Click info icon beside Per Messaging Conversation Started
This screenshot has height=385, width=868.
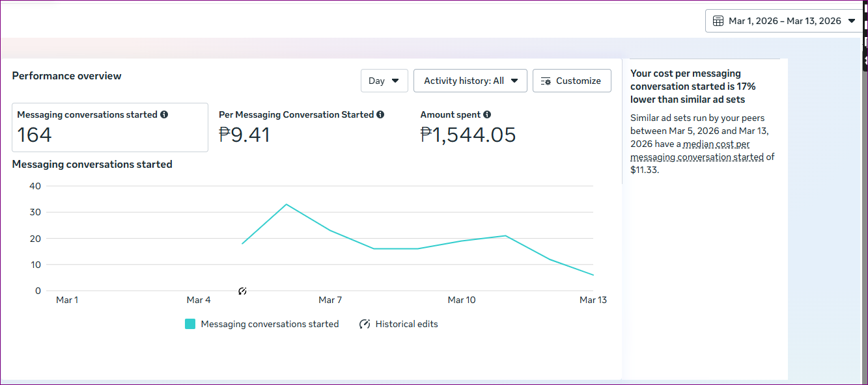[x=380, y=114]
